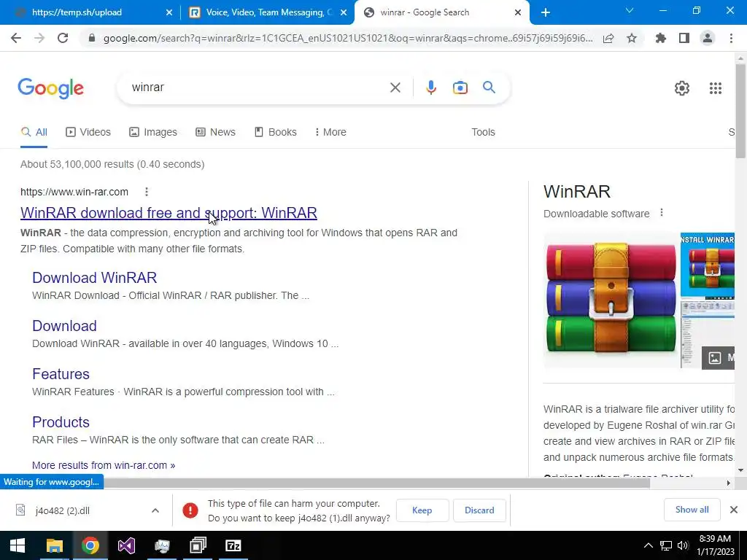Close the Voice, Video, Team Messaging tab
Viewport: 747px width, 560px height.
tap(344, 13)
